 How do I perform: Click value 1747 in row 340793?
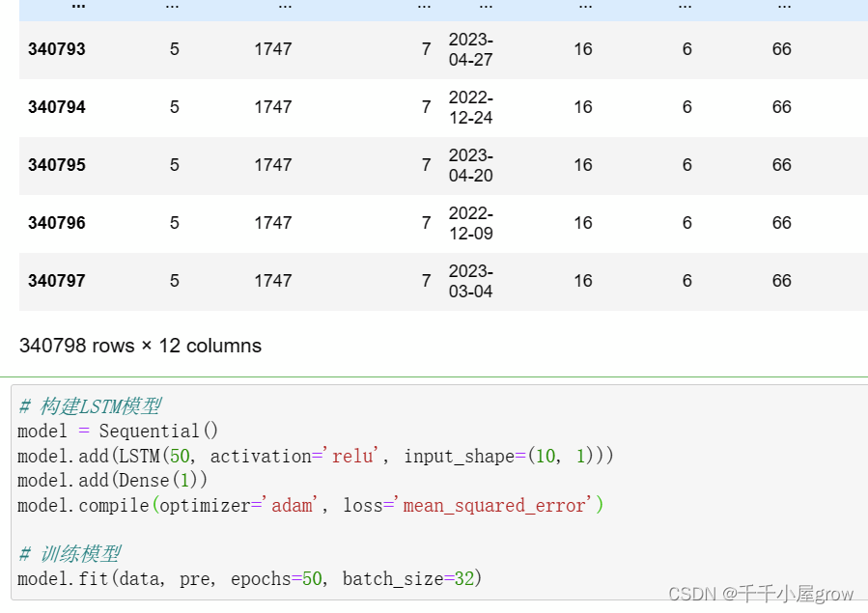pyautogui.click(x=273, y=49)
